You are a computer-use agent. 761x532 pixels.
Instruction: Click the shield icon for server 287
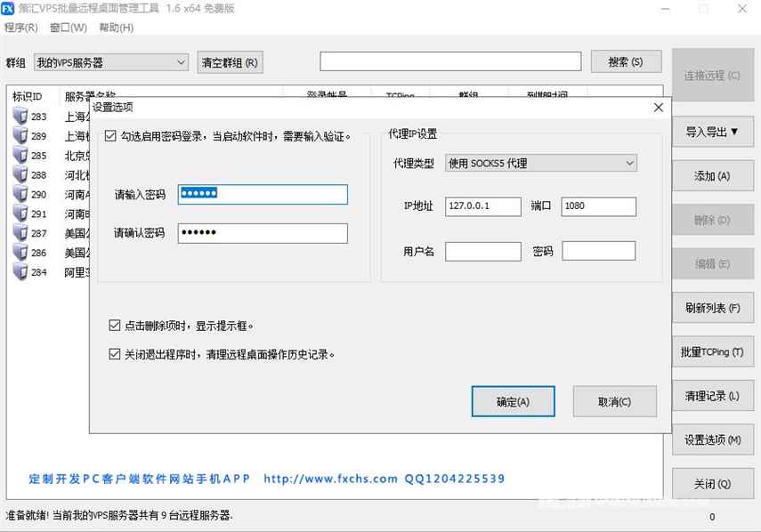click(x=20, y=233)
